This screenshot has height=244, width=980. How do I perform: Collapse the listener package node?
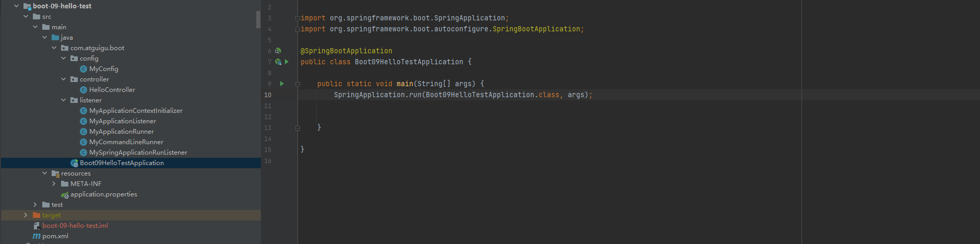(x=64, y=100)
